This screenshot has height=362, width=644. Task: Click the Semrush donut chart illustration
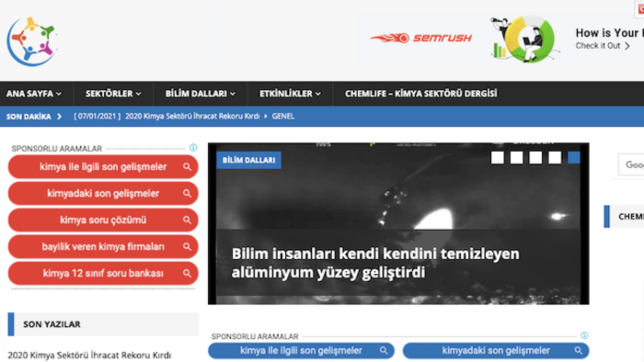[x=525, y=40]
